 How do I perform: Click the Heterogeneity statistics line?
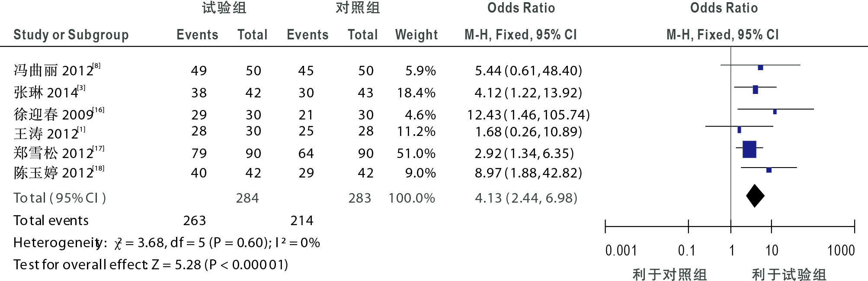coord(167,242)
